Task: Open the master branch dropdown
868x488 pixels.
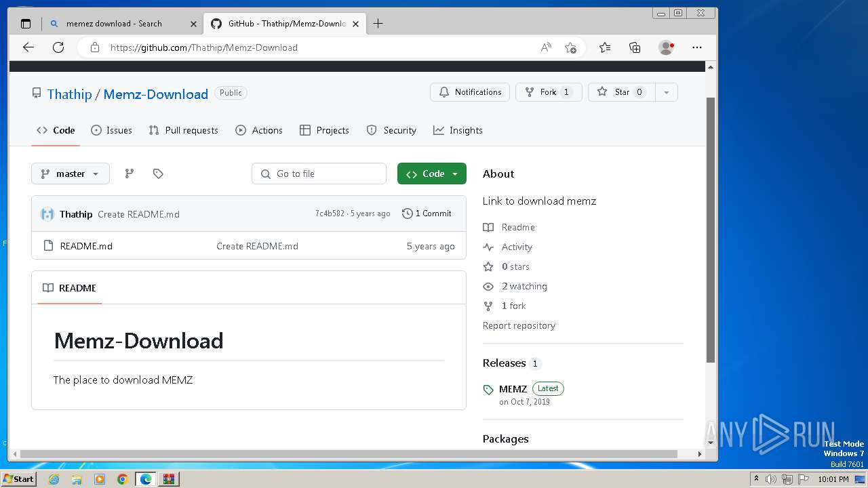Action: pyautogui.click(x=71, y=174)
